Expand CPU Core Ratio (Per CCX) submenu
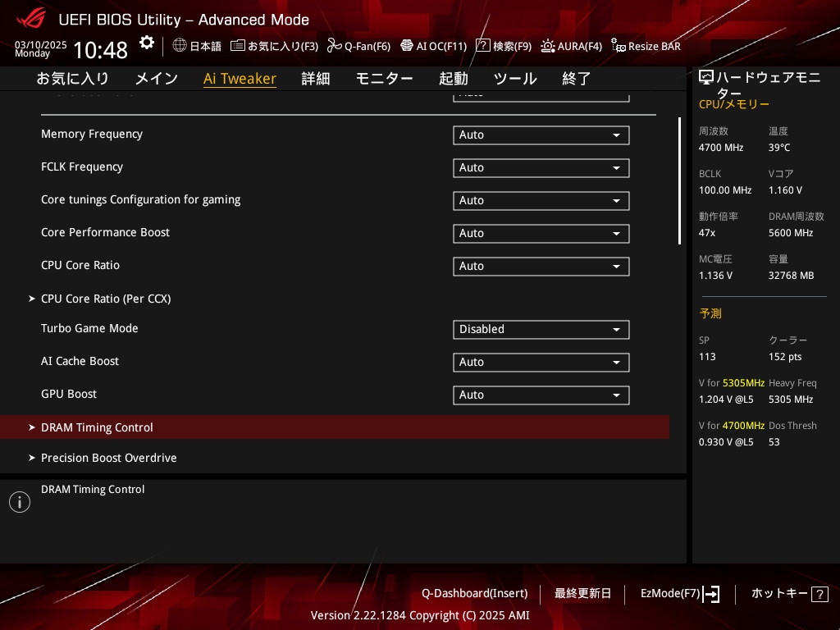Image resolution: width=840 pixels, height=630 pixels. coord(106,299)
